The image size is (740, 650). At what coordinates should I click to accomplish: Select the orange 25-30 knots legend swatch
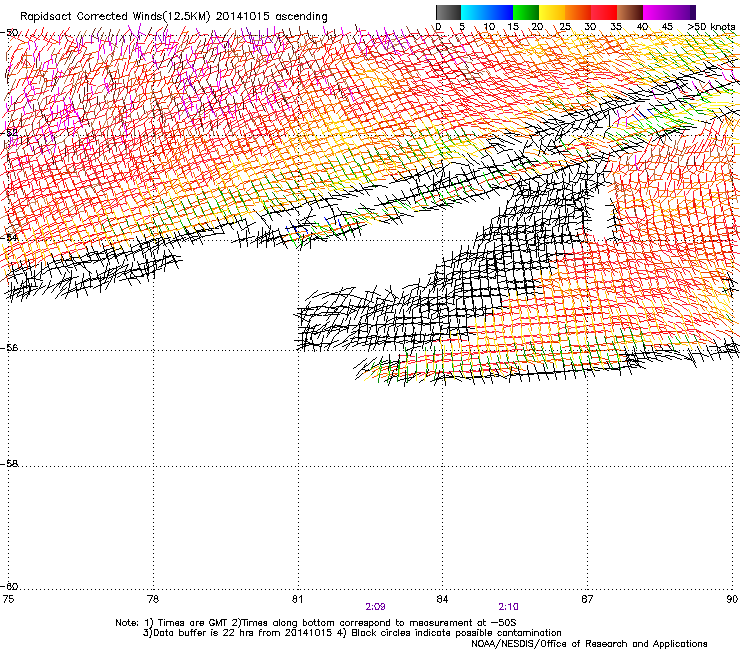tap(578, 12)
